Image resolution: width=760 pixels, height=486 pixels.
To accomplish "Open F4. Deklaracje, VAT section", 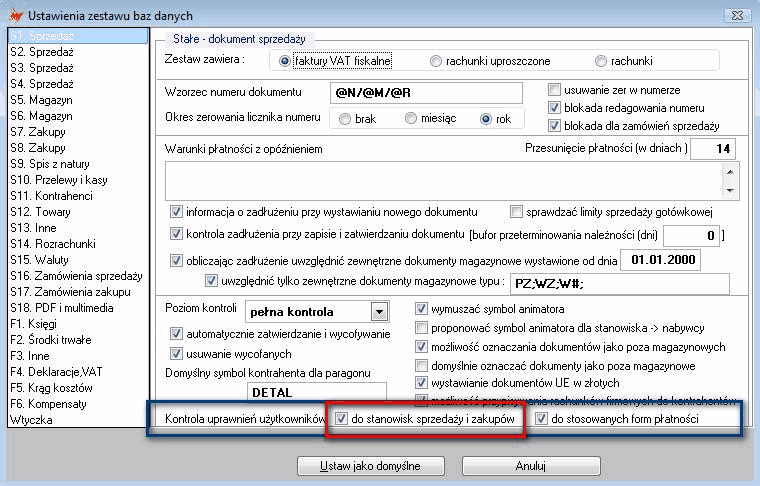I will coord(79,372).
